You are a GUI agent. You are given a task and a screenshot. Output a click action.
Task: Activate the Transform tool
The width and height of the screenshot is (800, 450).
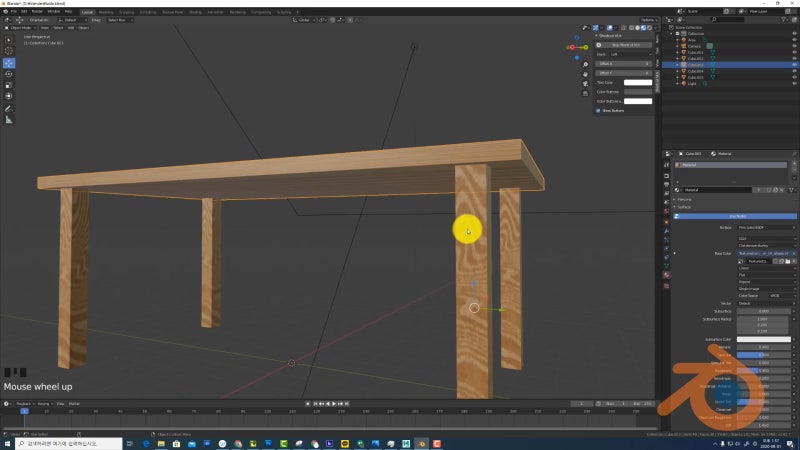pos(9,96)
